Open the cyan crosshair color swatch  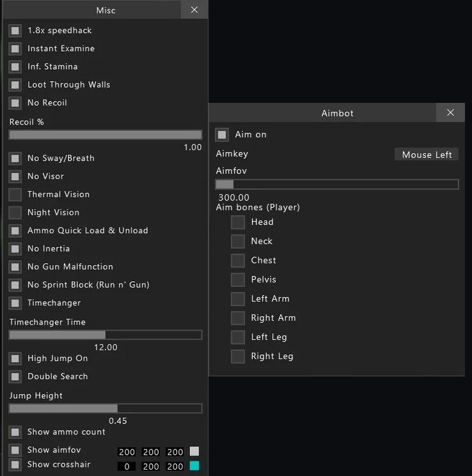194,466
